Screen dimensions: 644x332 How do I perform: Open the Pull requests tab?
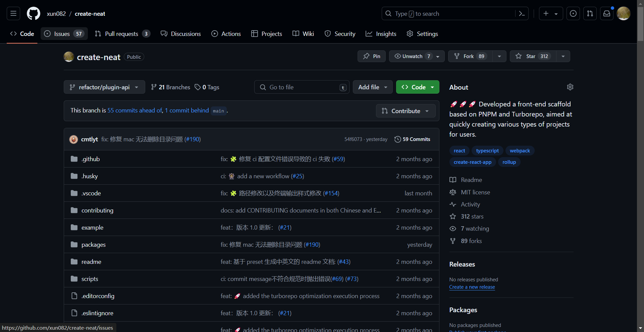tap(122, 34)
